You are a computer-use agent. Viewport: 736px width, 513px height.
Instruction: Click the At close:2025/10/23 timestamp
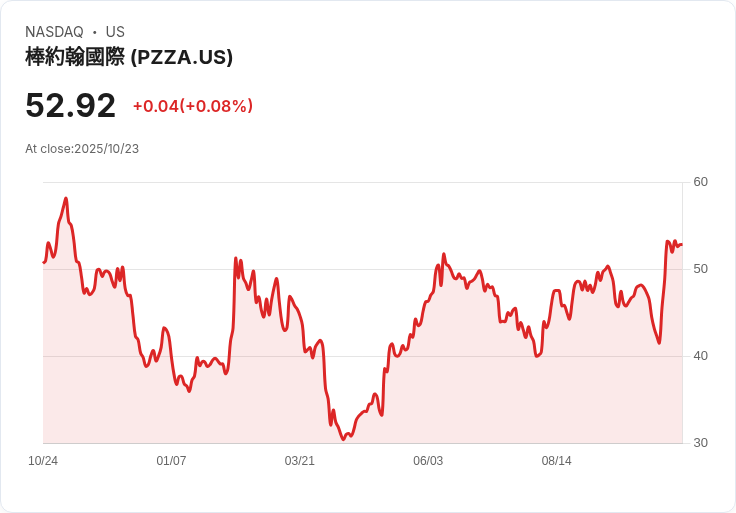point(82,149)
